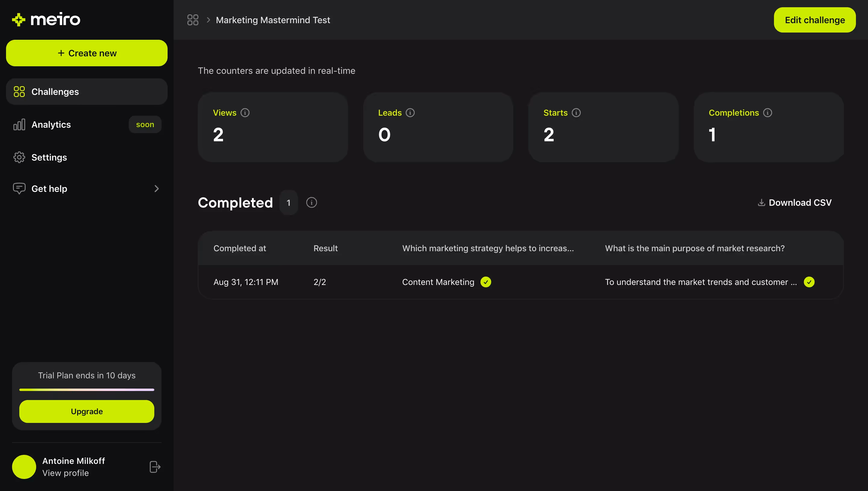The image size is (868, 491).
Task: Click the checkmark on the market research answer
Action: [x=810, y=282]
